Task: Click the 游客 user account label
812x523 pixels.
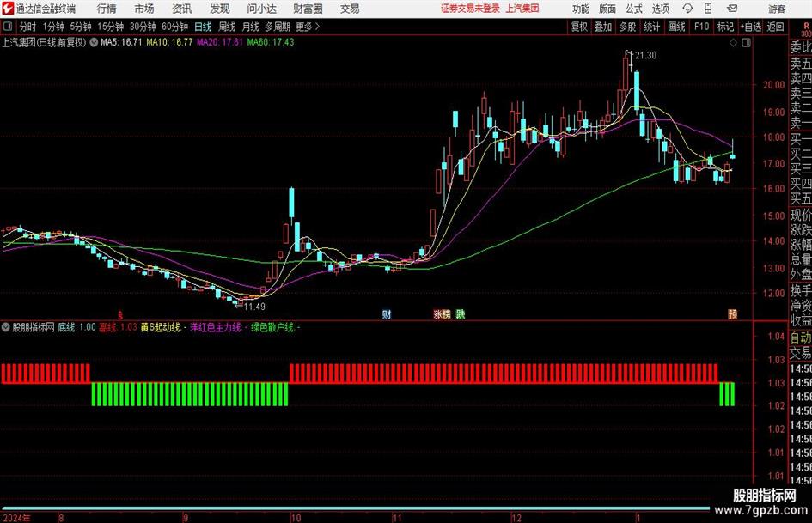Action: point(777,9)
